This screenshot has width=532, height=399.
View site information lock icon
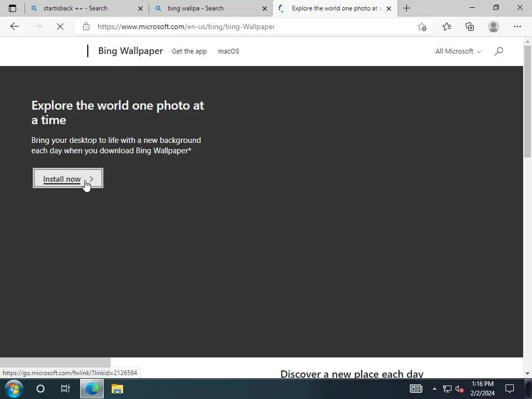click(x=86, y=26)
